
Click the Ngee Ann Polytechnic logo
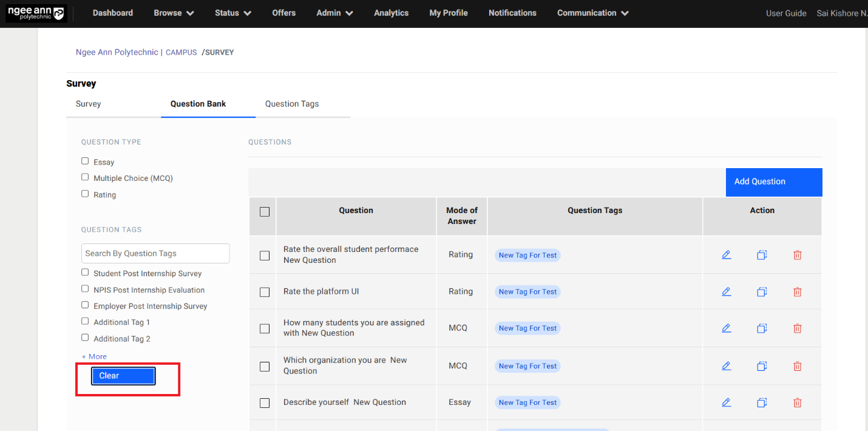[x=36, y=13]
